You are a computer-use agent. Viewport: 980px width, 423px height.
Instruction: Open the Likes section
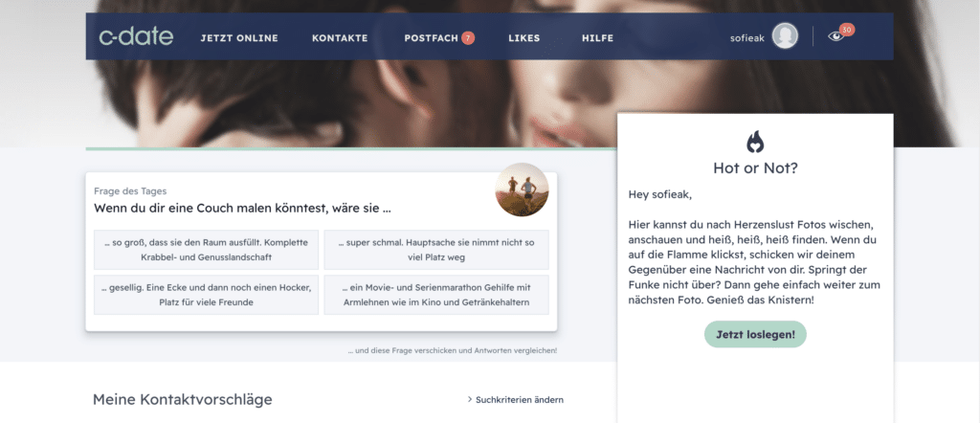523,38
